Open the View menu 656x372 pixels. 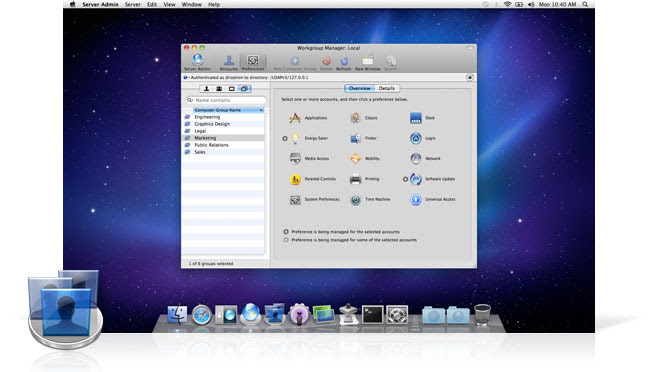pos(169,5)
